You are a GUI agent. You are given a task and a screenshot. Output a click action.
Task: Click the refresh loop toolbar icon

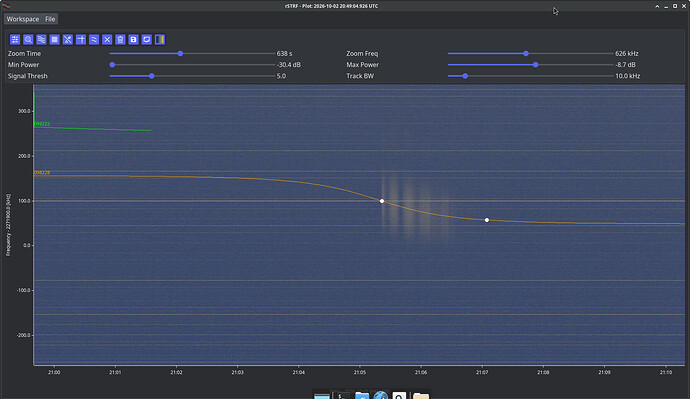[x=147, y=40]
